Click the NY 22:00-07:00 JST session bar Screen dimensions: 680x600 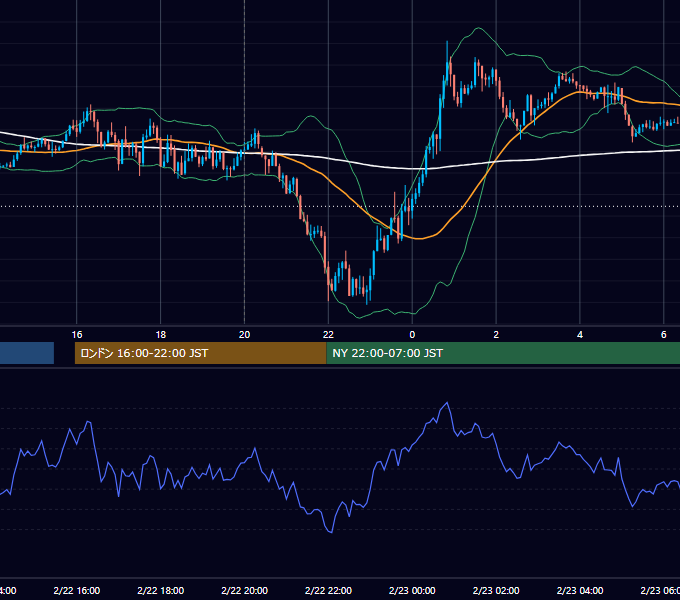[x=503, y=353]
